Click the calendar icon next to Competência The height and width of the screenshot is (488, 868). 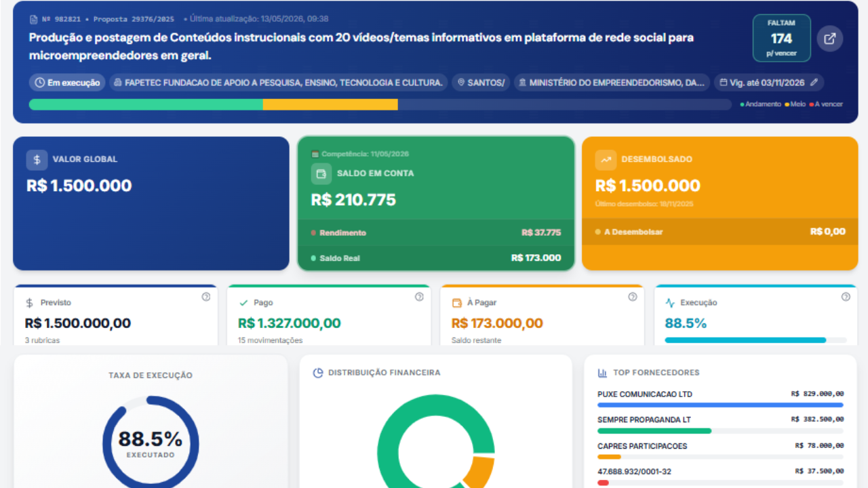point(315,154)
